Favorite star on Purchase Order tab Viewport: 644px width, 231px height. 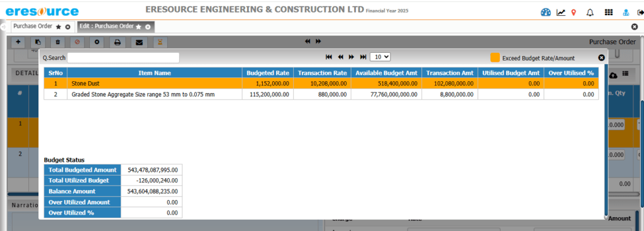58,26
